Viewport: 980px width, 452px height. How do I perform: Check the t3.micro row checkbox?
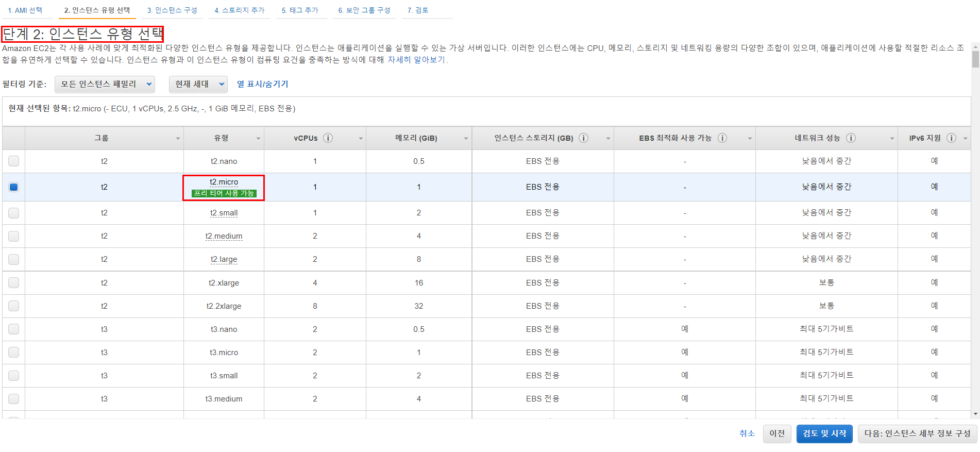[14, 353]
